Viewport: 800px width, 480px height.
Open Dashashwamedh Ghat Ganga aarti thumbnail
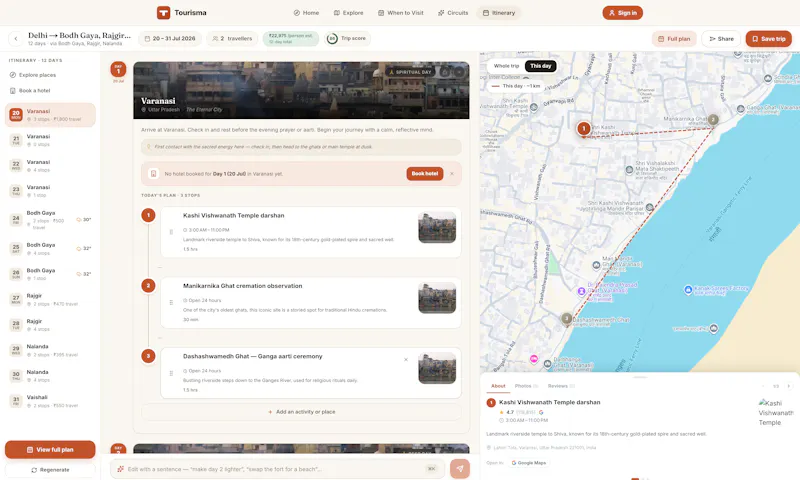(437, 368)
